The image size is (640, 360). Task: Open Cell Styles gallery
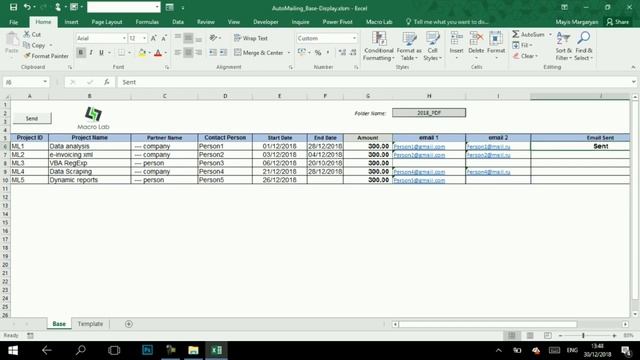click(x=432, y=46)
